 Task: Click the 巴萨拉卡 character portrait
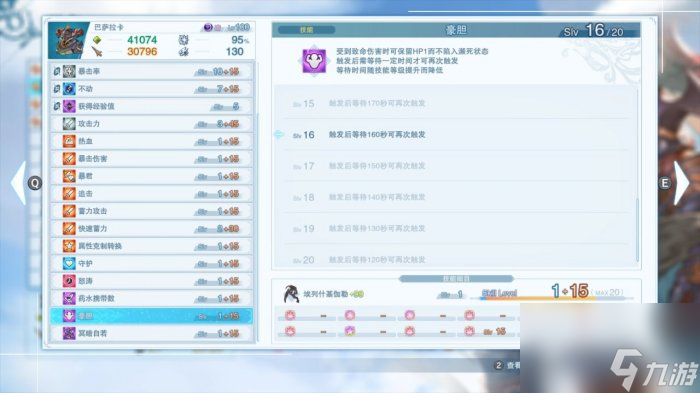click(68, 41)
